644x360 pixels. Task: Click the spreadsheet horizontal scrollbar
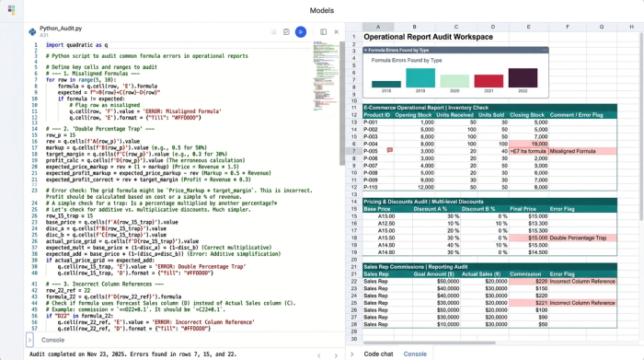[430, 343]
